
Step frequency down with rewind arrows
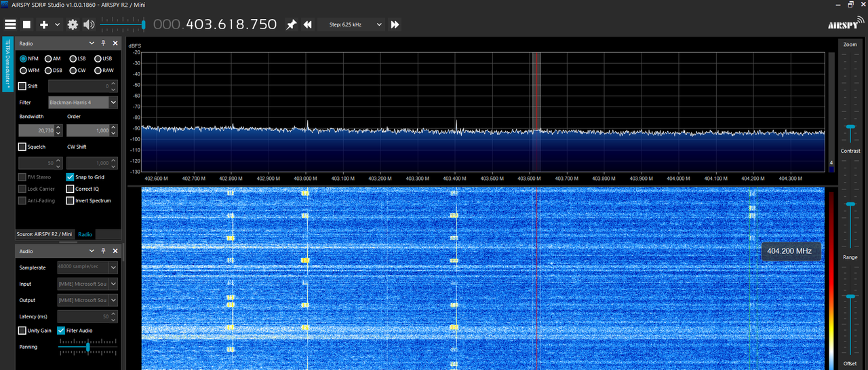coord(307,24)
